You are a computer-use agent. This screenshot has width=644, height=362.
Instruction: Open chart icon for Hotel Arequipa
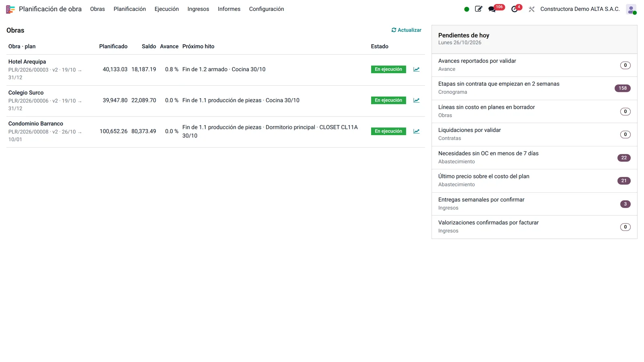417,70
